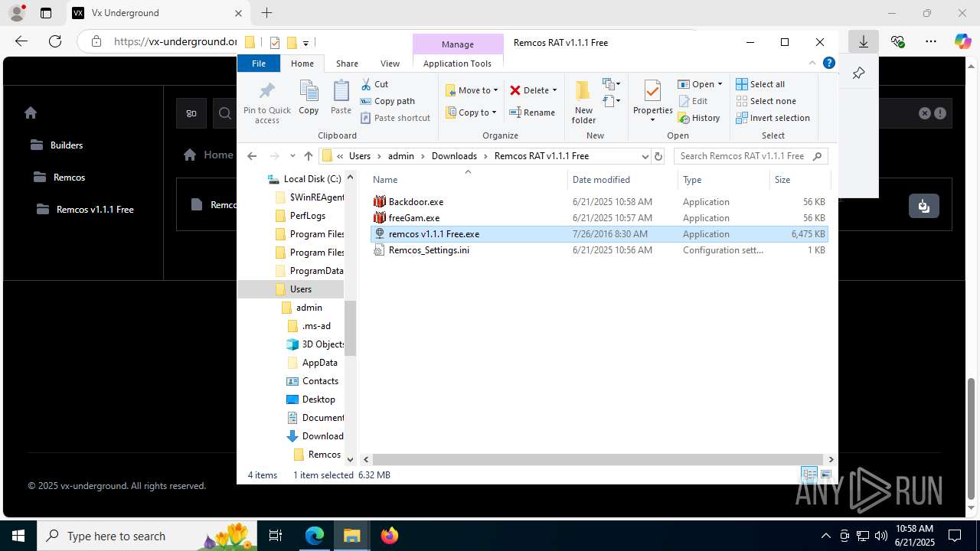Screen dimensions: 980x551
Task: Click the Cut scissors command
Action: [x=374, y=84]
